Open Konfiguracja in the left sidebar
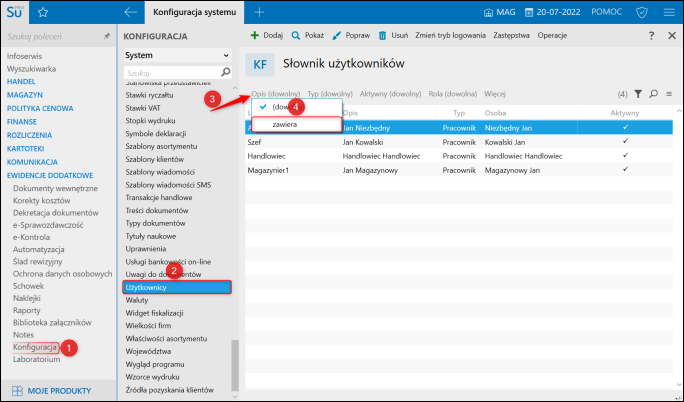This screenshot has height=402, width=684. (35, 347)
